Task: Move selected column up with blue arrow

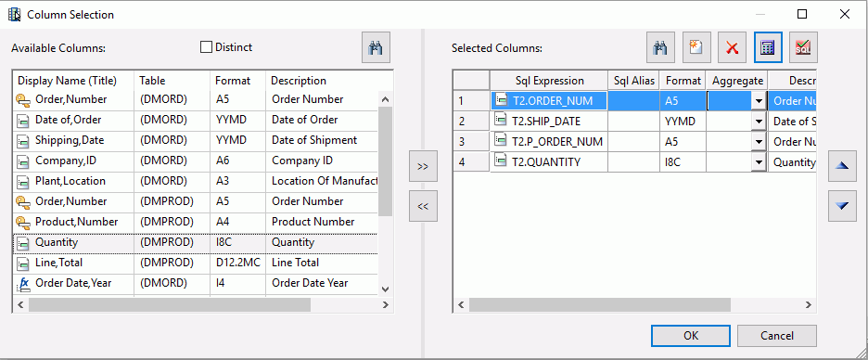Action: [842, 165]
